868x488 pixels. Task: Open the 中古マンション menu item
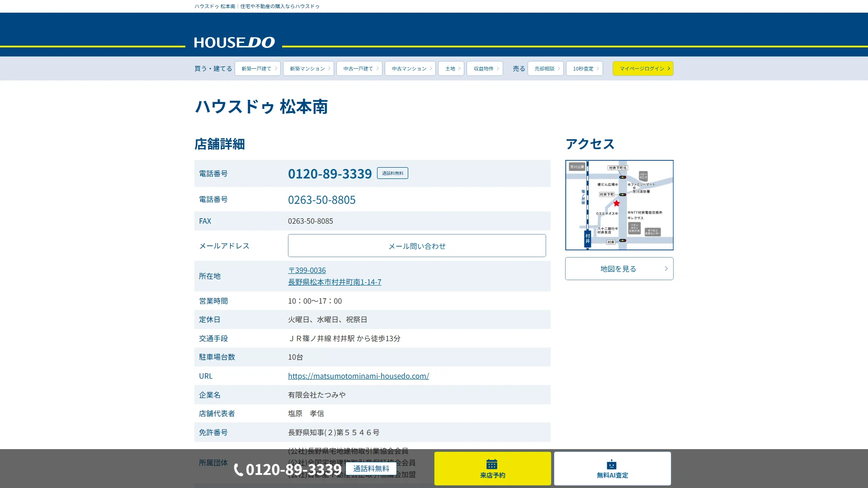pyautogui.click(x=410, y=69)
